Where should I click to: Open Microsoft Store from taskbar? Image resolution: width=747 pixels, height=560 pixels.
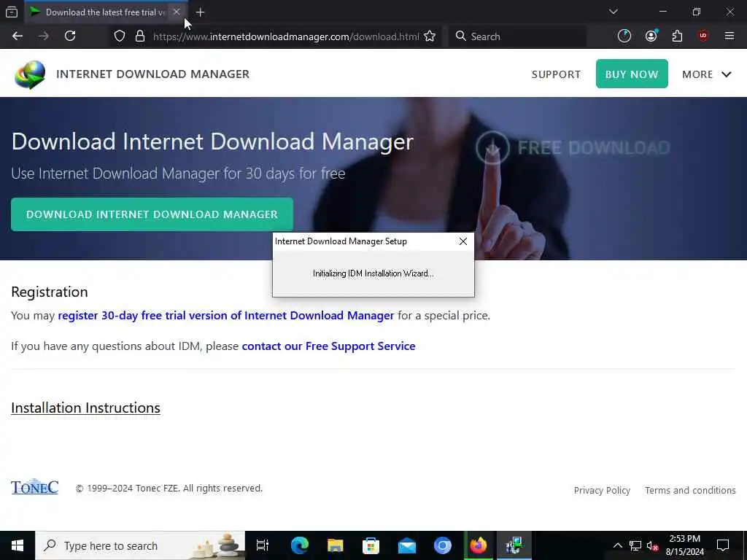point(371,545)
